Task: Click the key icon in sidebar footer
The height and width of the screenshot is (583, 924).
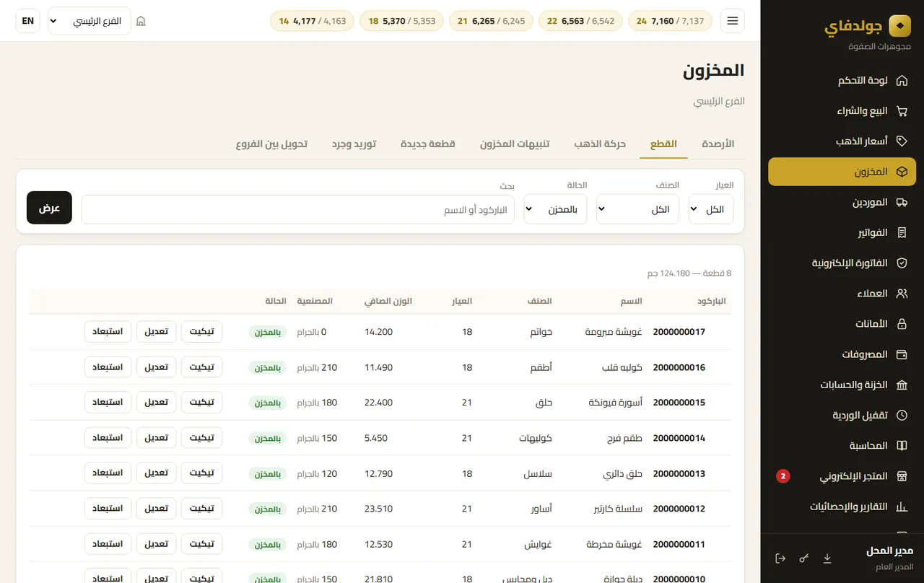Action: (804, 558)
